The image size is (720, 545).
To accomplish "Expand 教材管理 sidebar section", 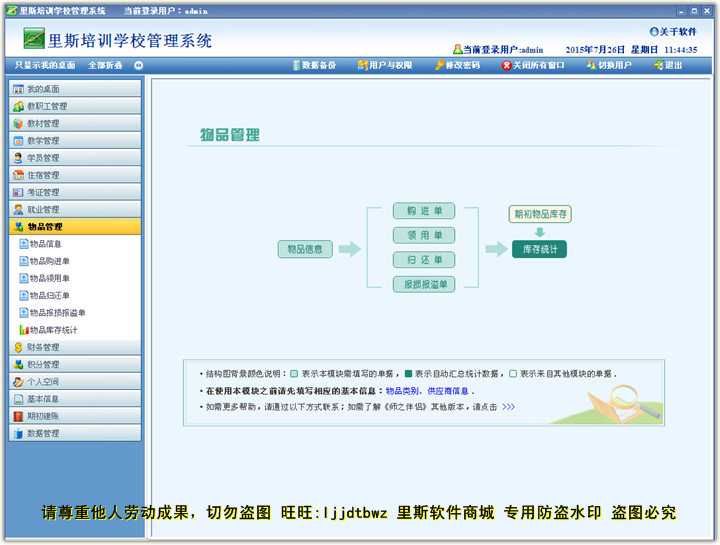I will coord(75,123).
